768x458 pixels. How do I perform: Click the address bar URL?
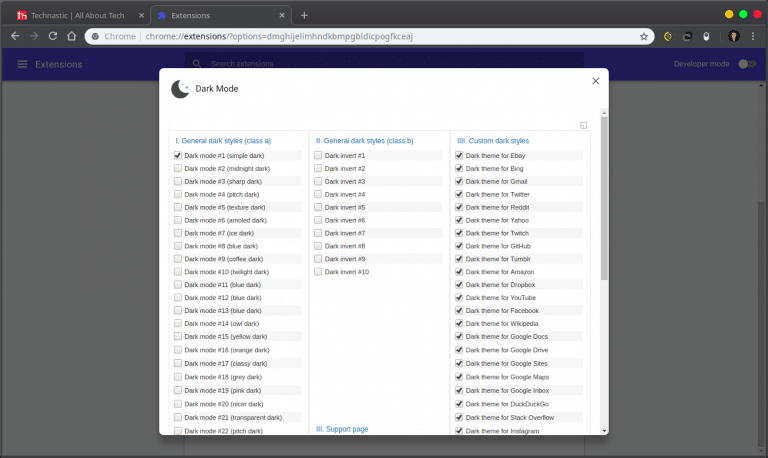point(279,36)
